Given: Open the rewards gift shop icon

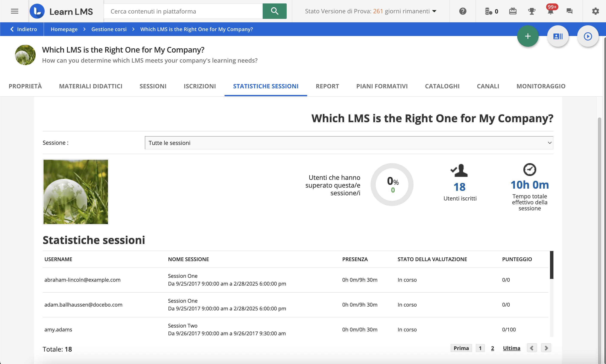Looking at the screenshot, I should point(513,11).
